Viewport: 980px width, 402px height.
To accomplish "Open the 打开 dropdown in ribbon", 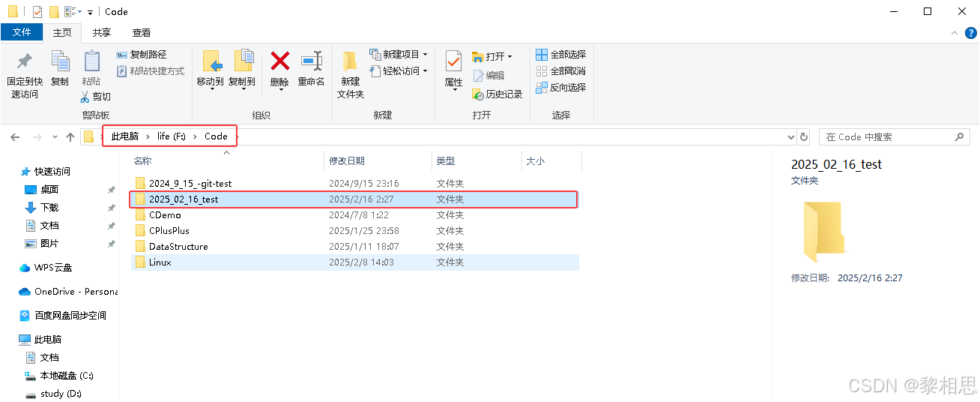I will [x=492, y=57].
